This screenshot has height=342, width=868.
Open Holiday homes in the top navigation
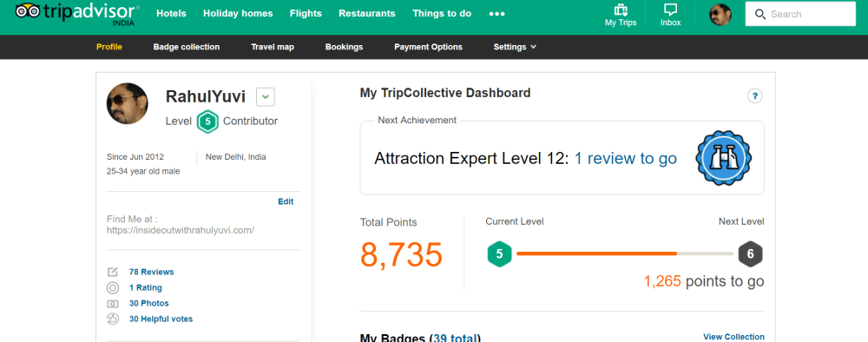[x=238, y=13]
